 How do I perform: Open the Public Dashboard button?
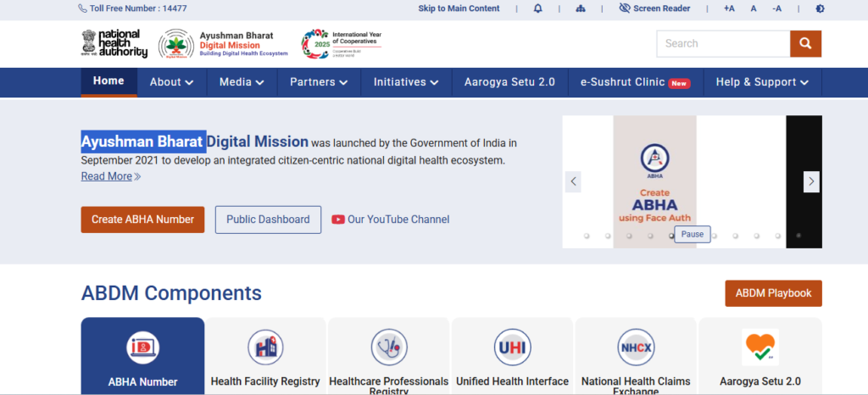coord(268,220)
